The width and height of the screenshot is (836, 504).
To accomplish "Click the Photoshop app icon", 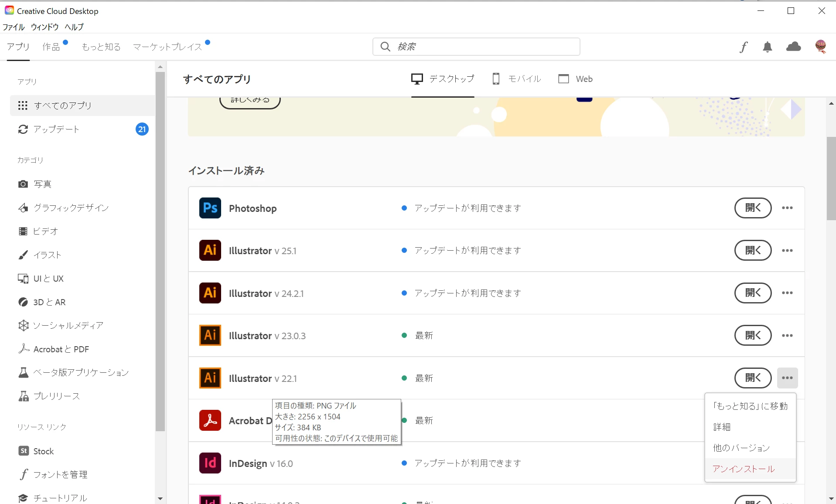I will click(210, 208).
